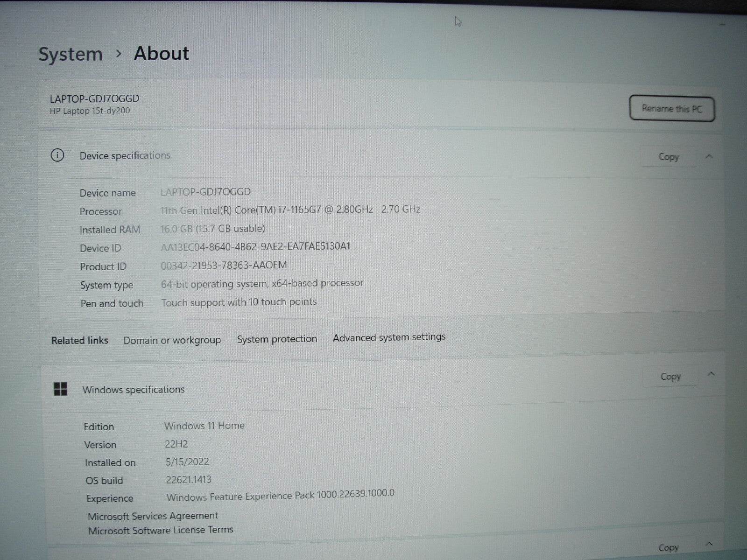Collapse the Windows specifications section

coord(711,374)
